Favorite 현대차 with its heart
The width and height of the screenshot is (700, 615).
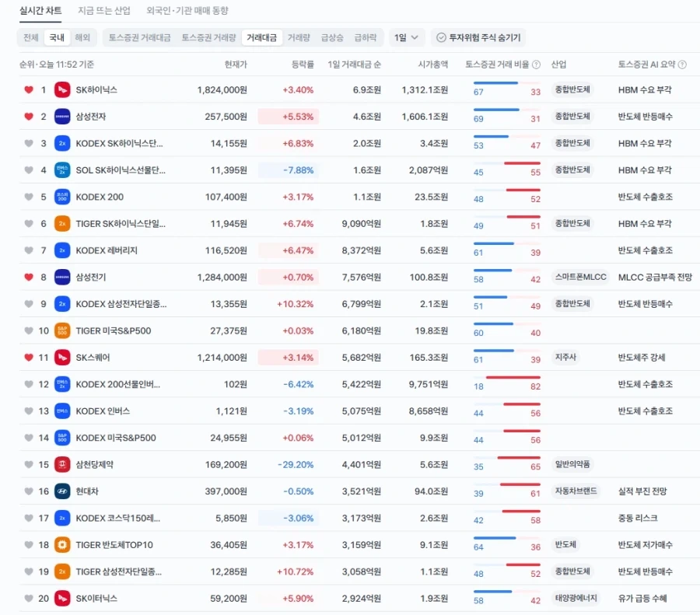pos(29,491)
